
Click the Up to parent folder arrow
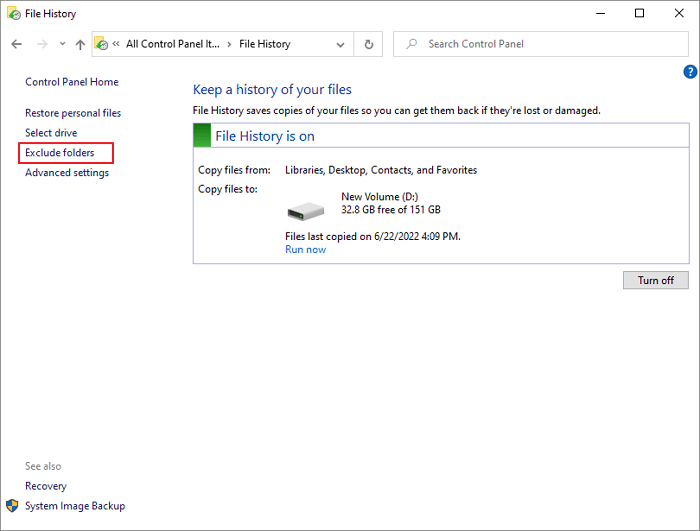pyautogui.click(x=80, y=44)
